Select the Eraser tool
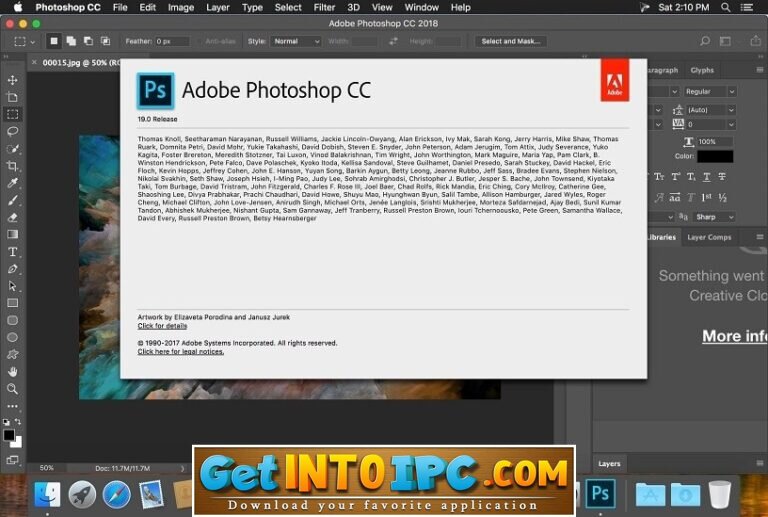This screenshot has width=768, height=517. (x=13, y=217)
